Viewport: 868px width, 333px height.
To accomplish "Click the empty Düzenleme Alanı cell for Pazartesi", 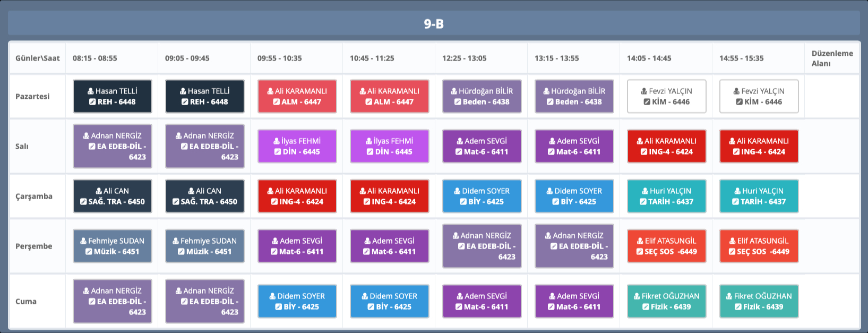I will point(832,96).
